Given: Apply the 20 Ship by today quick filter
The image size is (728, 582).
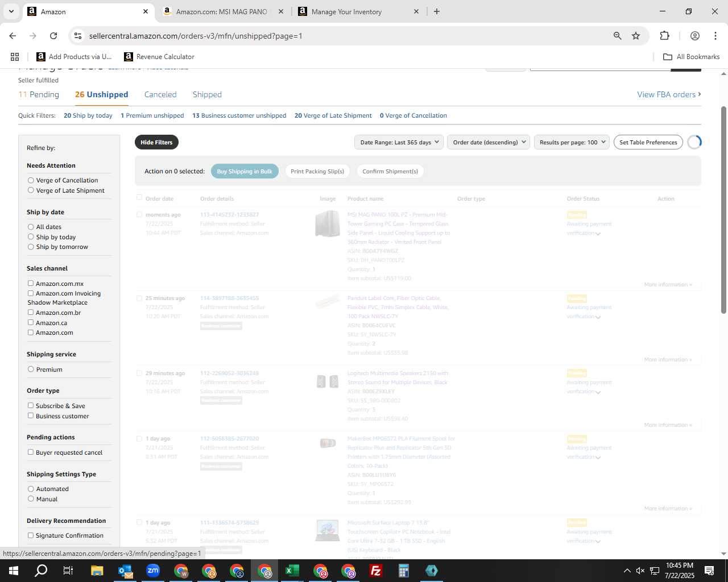Looking at the screenshot, I should click(x=88, y=115).
